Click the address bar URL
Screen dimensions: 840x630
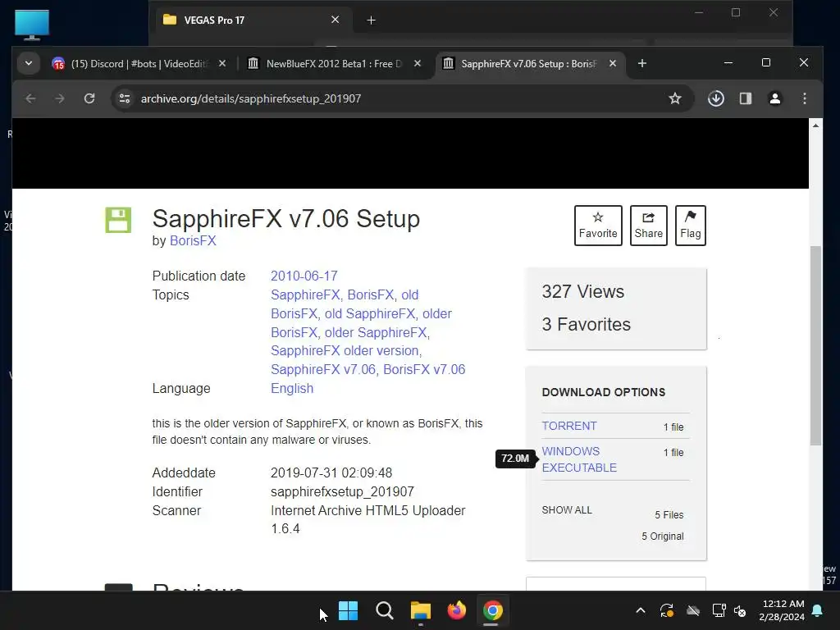[251, 98]
